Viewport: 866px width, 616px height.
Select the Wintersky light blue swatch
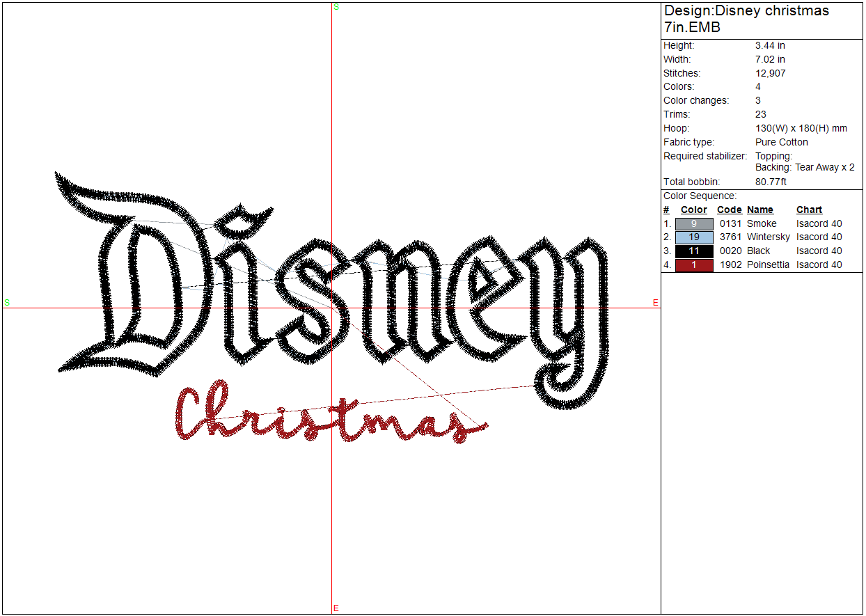point(693,237)
